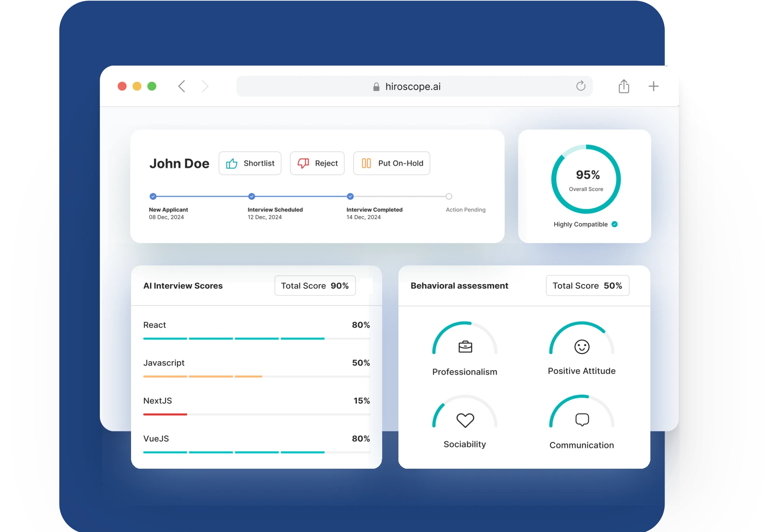Toggle the New Applicant milestone checkmark
Screen dimensions: 779x532
153,196
